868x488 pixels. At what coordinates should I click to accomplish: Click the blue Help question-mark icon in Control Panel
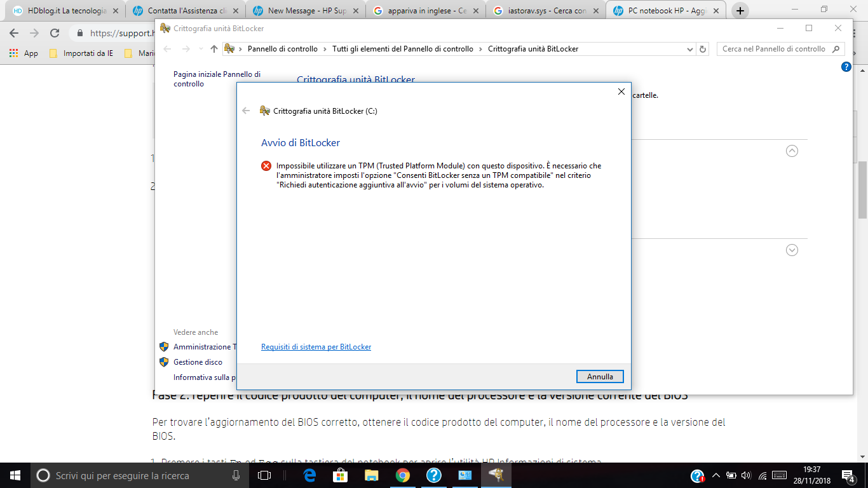click(x=846, y=67)
